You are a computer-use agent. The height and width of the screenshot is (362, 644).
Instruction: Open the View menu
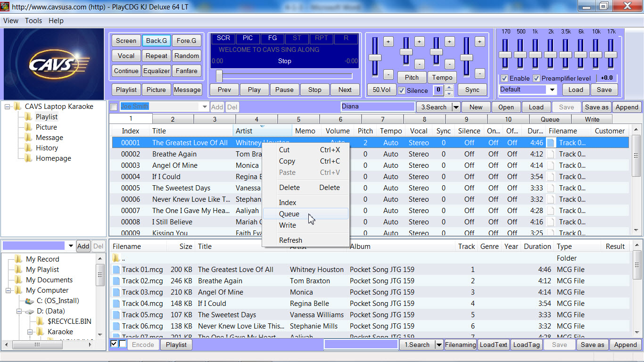tap(11, 21)
